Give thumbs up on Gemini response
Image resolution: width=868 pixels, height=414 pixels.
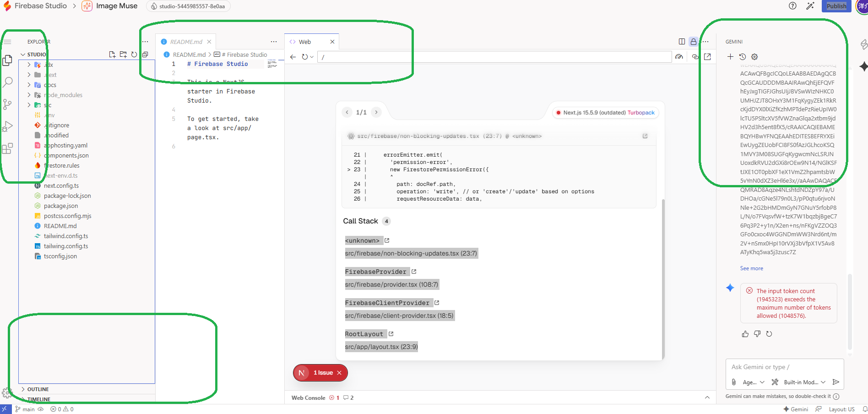point(745,334)
